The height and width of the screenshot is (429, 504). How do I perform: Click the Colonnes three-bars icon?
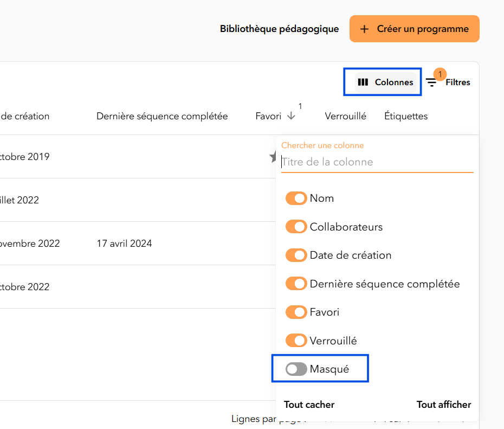tap(363, 82)
